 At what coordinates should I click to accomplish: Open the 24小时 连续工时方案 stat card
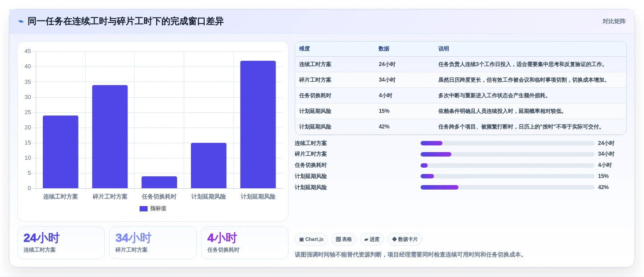tap(61, 243)
